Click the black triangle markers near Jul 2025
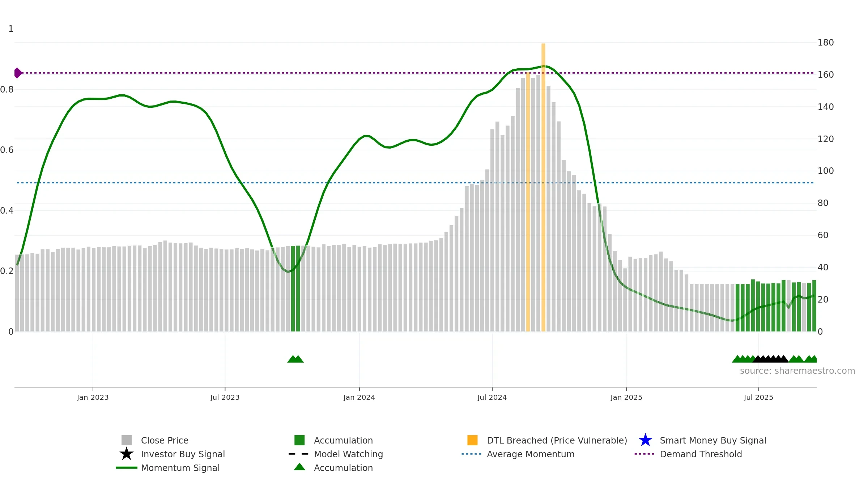Viewport: 868px width, 488px height. pos(770,359)
